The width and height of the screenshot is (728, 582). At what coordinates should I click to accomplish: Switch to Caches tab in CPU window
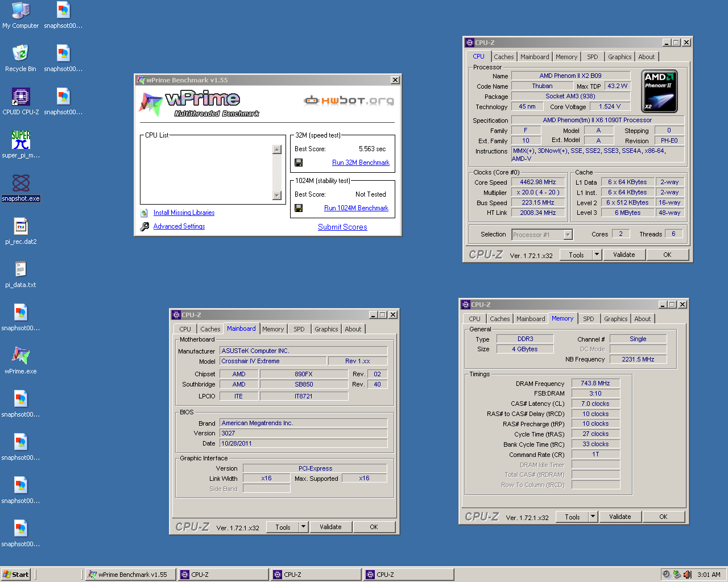[503, 57]
